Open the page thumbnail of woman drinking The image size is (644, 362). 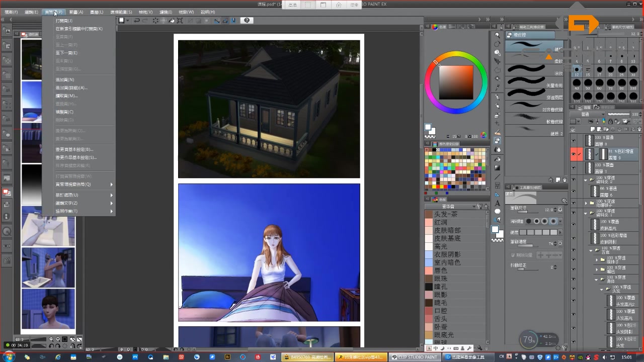coord(48,267)
